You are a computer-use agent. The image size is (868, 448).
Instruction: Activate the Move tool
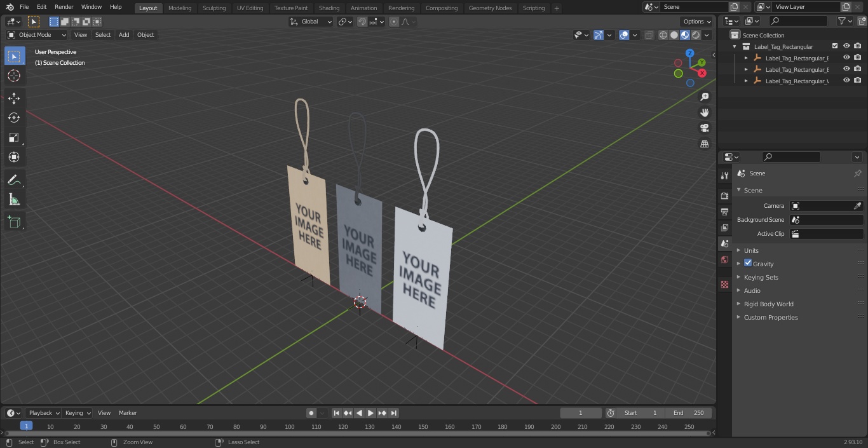(x=14, y=98)
